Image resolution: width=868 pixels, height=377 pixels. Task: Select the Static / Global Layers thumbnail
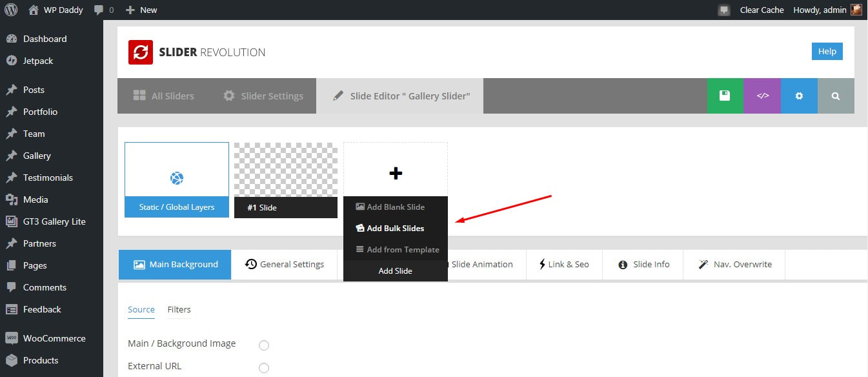click(177, 179)
